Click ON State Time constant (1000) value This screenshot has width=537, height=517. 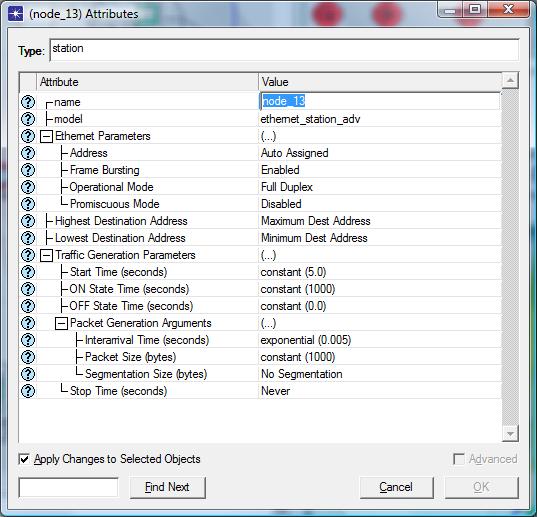tap(298, 289)
